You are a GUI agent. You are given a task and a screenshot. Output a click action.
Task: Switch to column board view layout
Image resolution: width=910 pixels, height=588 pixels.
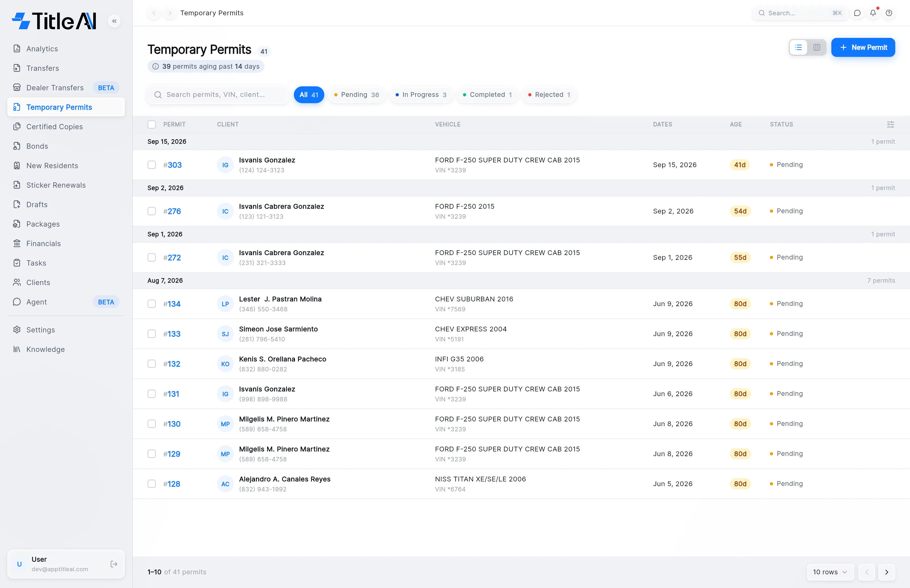[817, 47]
